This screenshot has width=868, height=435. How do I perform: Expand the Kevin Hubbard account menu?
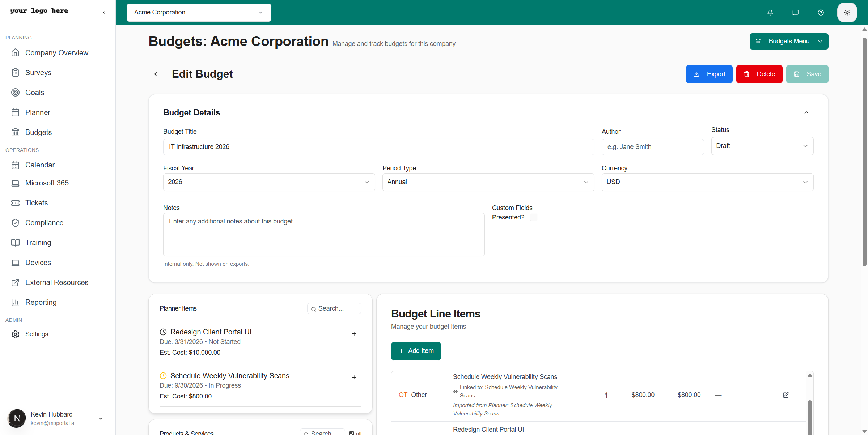coord(101,418)
